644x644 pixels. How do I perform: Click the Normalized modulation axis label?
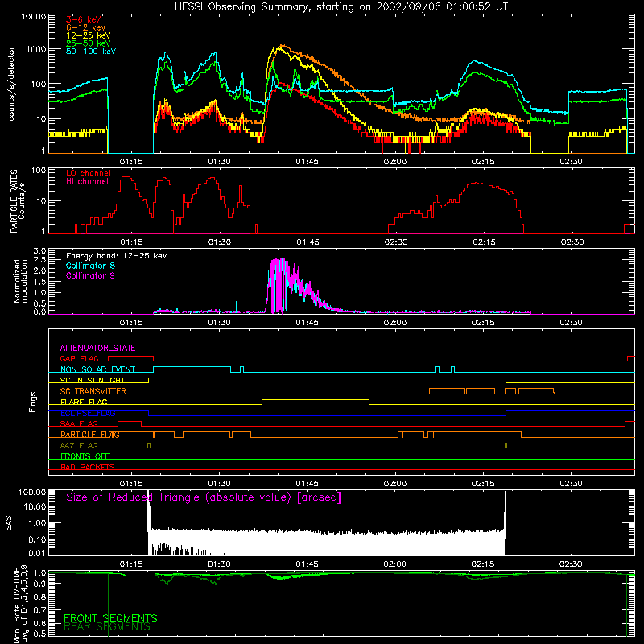[x=21, y=281]
